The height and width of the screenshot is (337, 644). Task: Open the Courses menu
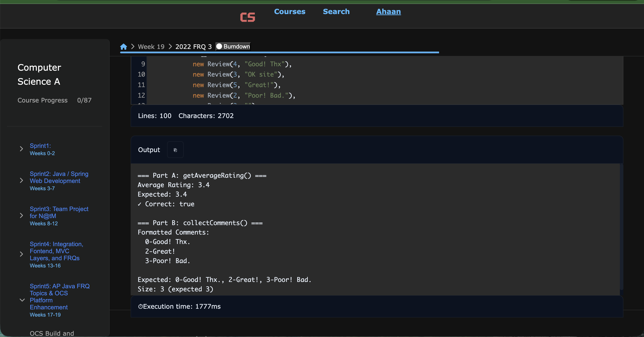pyautogui.click(x=290, y=11)
